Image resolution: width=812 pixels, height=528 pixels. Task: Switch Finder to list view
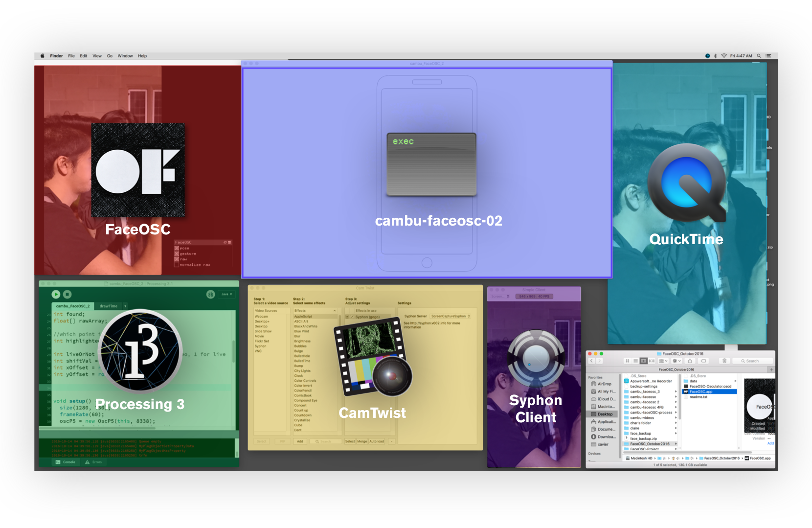pos(635,361)
